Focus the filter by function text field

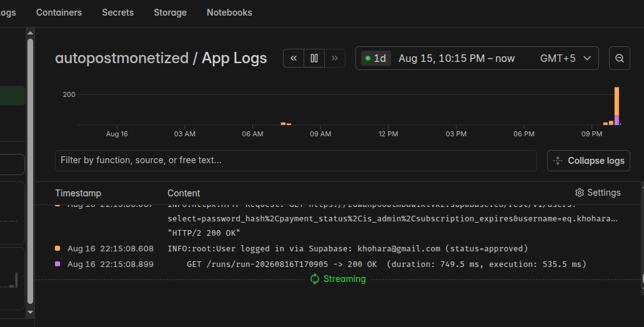(x=295, y=161)
